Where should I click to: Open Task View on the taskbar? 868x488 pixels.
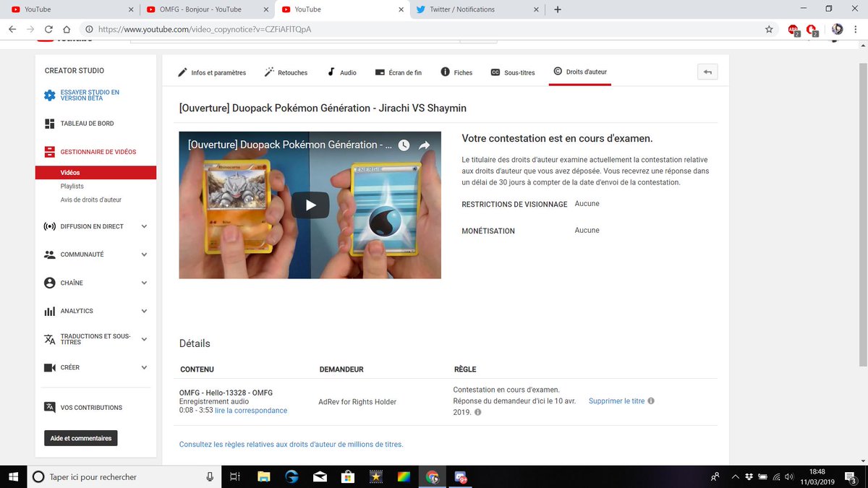pos(235,476)
